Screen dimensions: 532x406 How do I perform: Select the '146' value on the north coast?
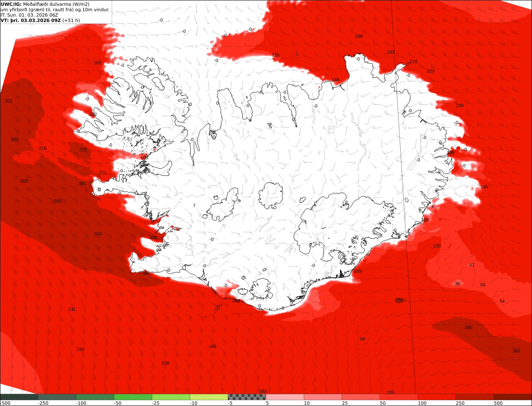click(335, 80)
